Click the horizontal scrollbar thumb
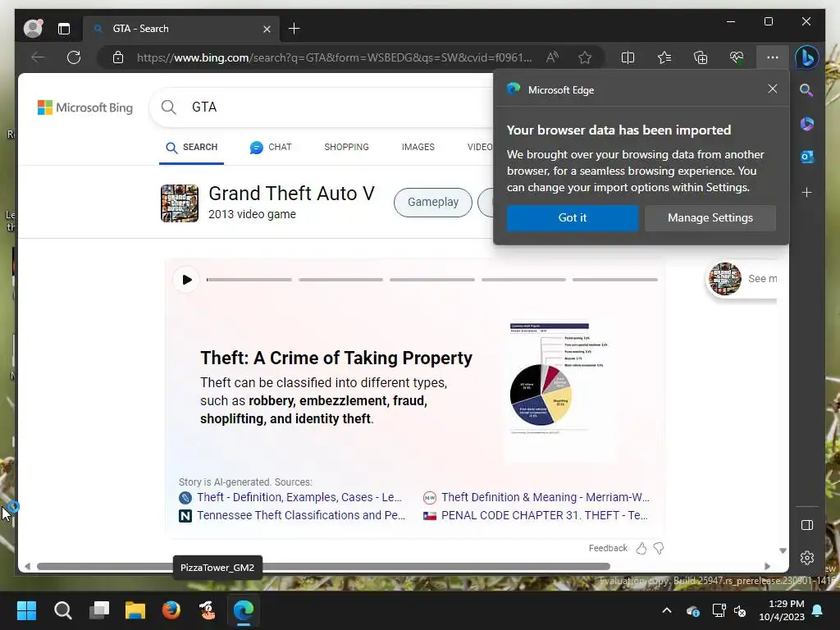 click(x=323, y=566)
